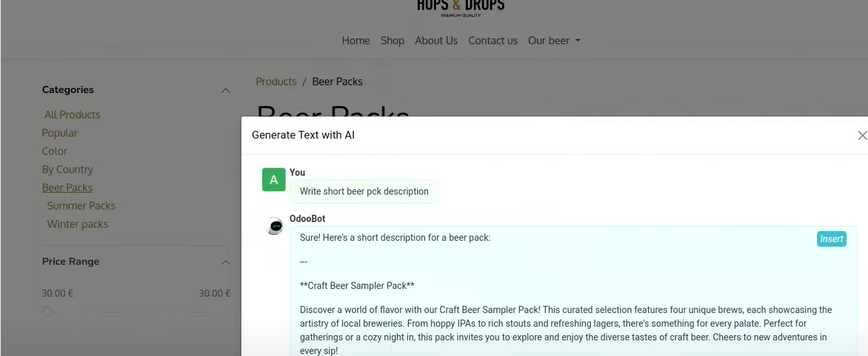
Task: Open the About Us page
Action: click(x=436, y=40)
